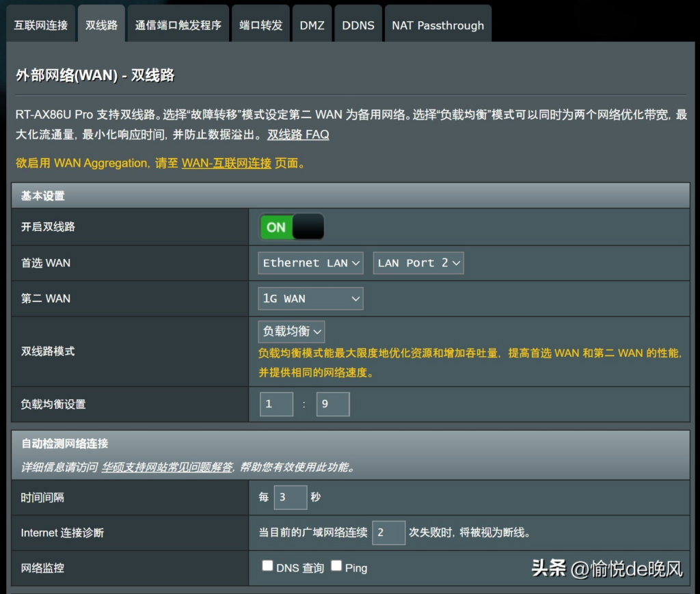Click the 时间间隔 seconds input field

(x=290, y=498)
